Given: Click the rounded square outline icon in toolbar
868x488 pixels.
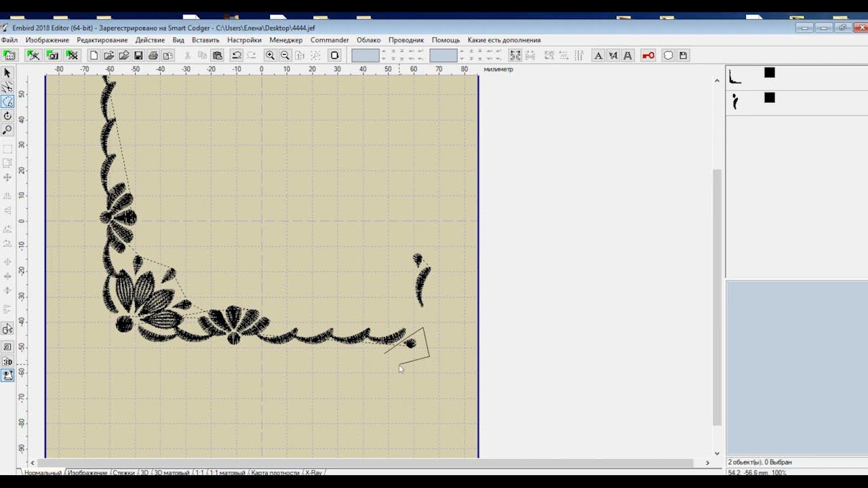Looking at the screenshot, I should pos(334,56).
